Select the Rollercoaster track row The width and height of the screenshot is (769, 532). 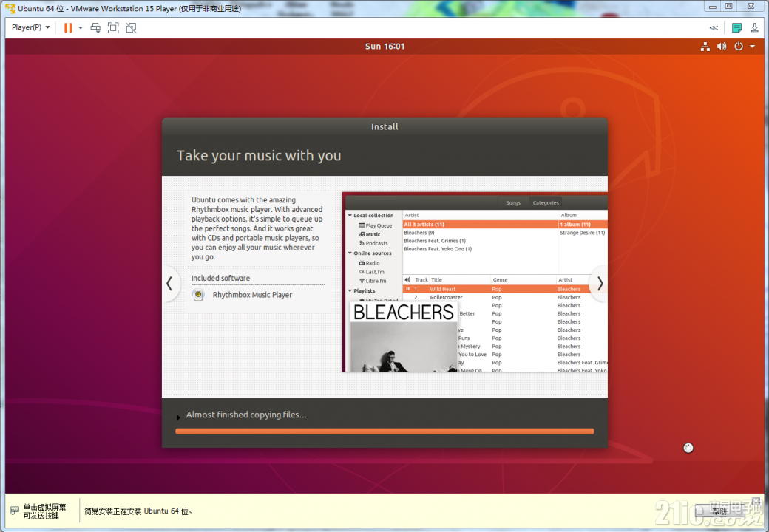505,297
